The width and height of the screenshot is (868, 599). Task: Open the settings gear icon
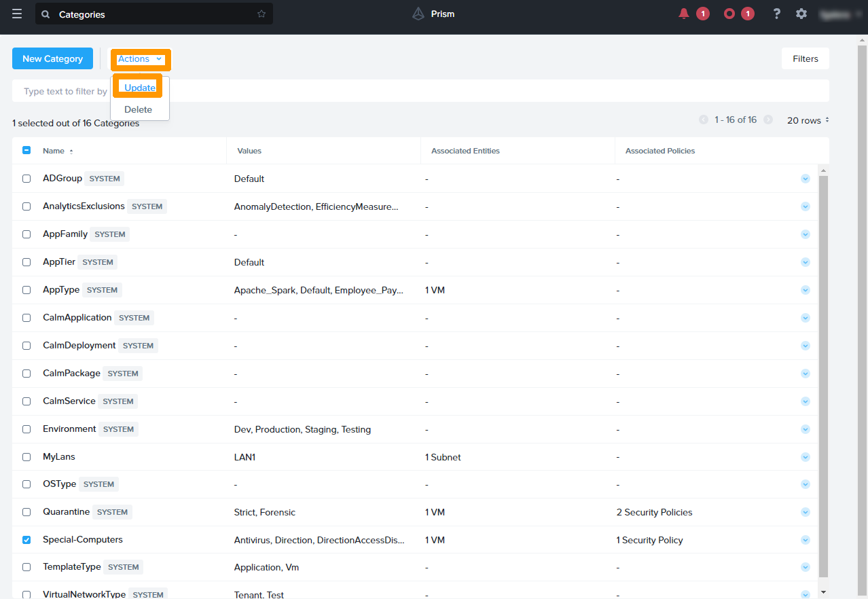801,14
